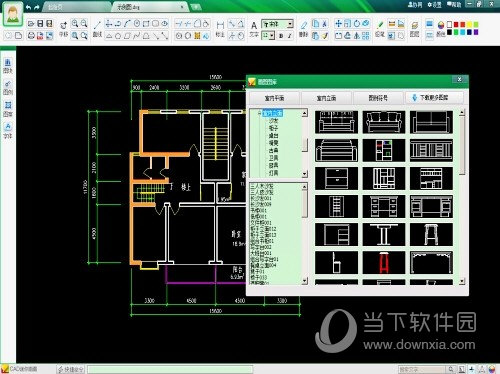Click the save file icon in toolbar

click(x=40, y=23)
